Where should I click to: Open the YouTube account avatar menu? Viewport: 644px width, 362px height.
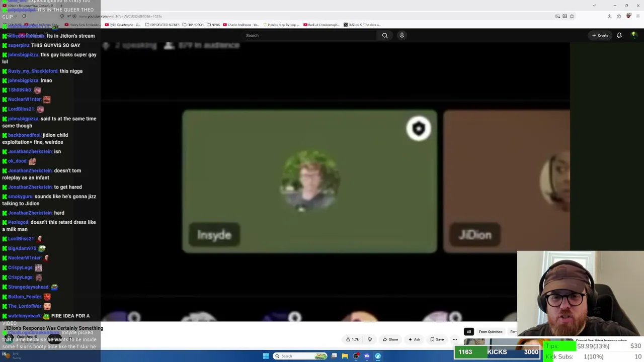634,35
